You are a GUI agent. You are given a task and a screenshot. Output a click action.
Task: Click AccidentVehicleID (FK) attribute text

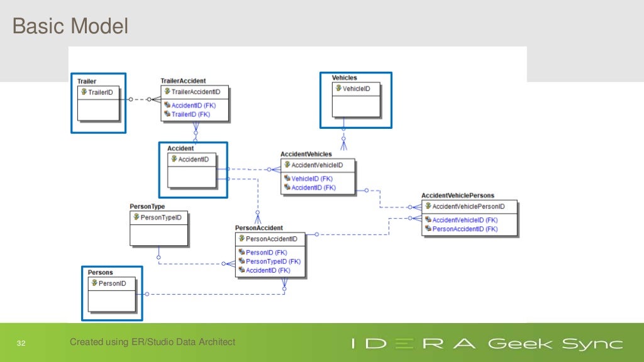(x=465, y=220)
